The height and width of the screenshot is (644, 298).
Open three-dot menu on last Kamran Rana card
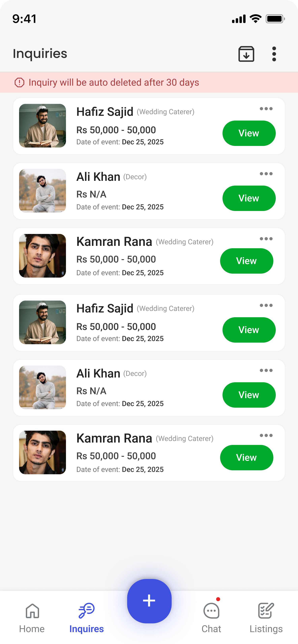click(x=266, y=435)
